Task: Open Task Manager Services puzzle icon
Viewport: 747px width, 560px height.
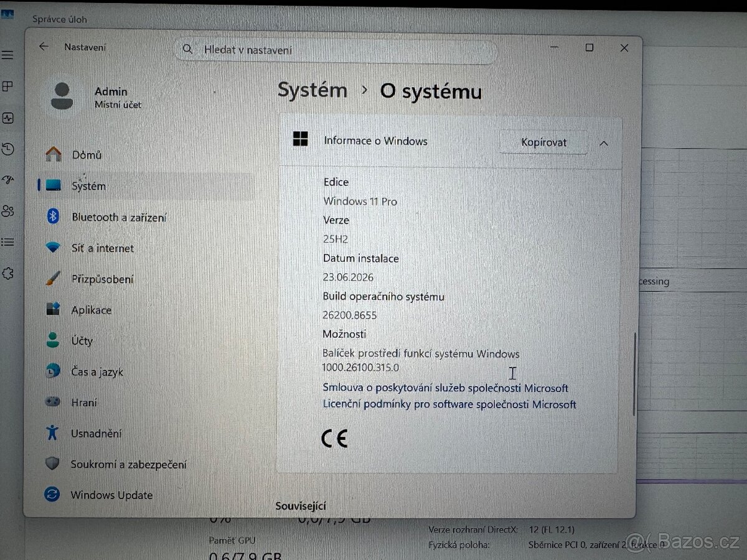Action: pos(7,273)
